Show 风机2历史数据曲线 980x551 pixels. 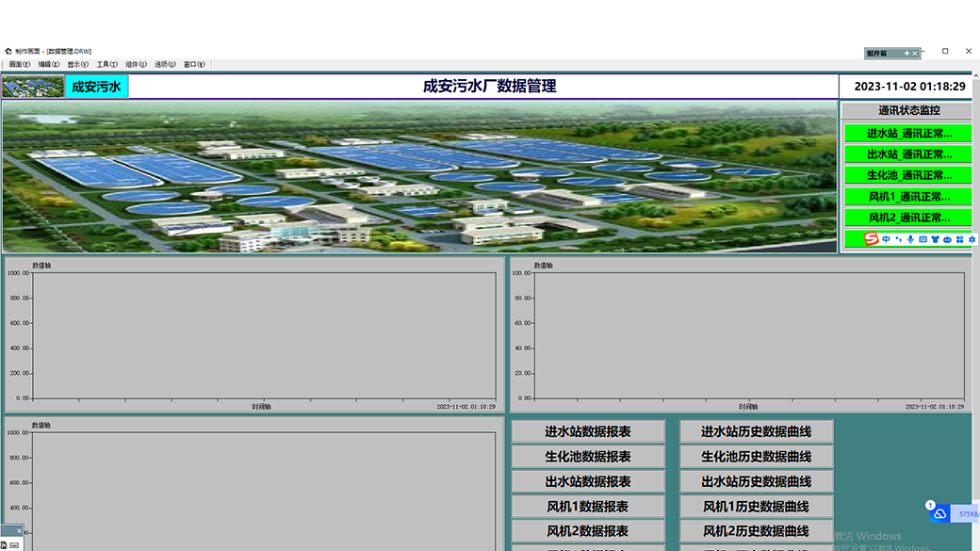click(x=757, y=531)
